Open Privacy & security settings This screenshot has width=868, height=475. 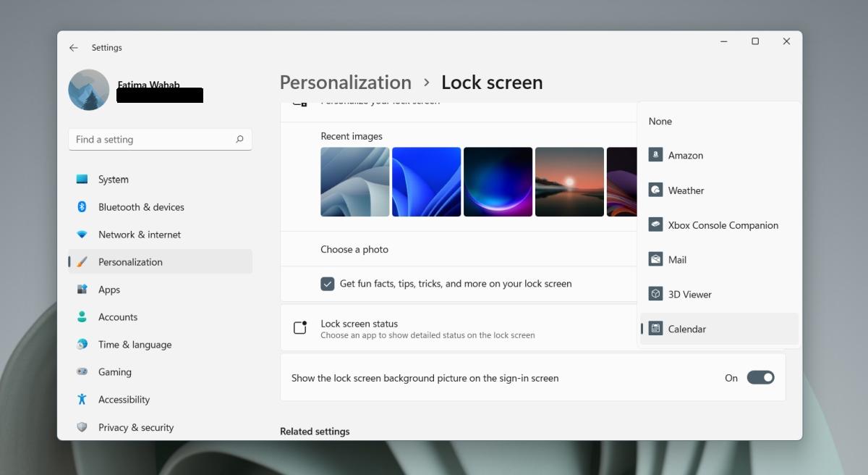160,427
